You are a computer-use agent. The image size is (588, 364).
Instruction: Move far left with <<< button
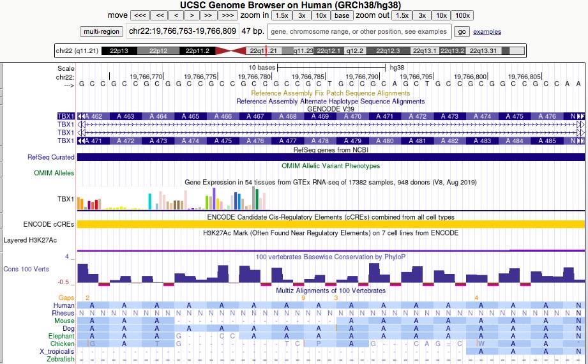(x=140, y=15)
